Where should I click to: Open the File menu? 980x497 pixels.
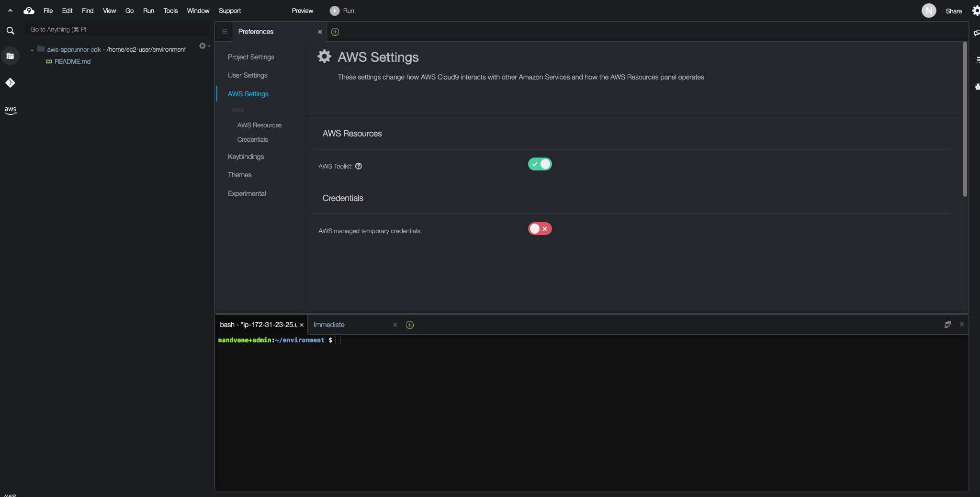48,11
